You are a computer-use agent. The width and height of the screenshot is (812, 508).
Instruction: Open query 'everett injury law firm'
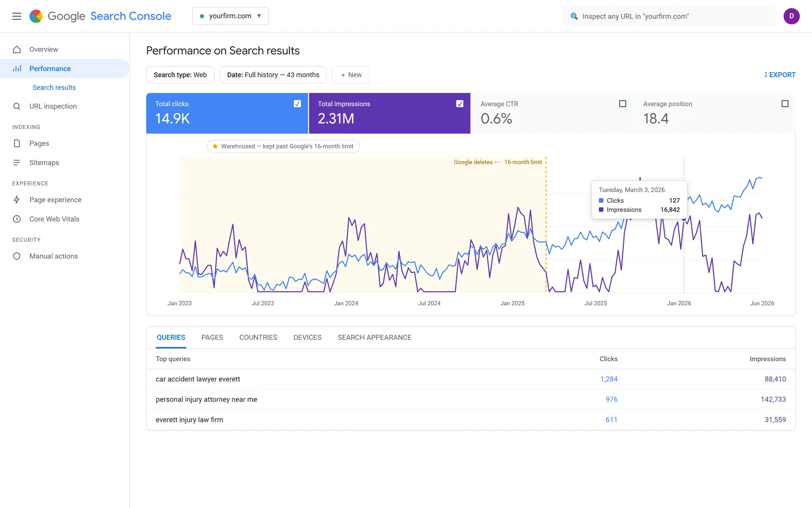click(189, 420)
